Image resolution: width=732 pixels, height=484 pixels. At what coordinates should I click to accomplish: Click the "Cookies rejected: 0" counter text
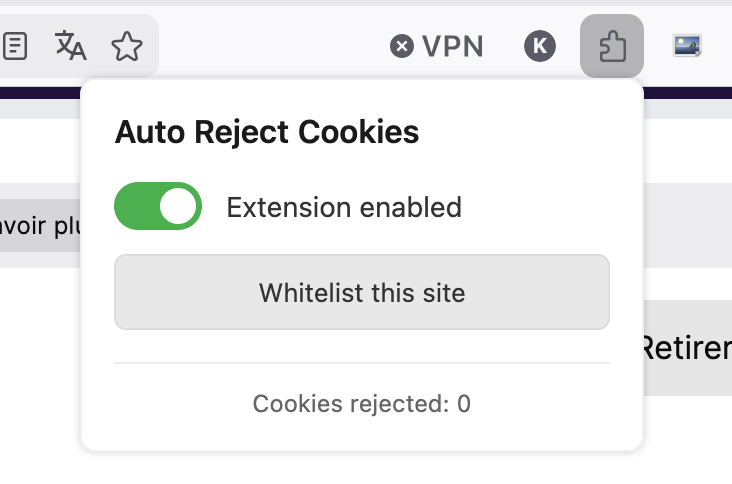point(361,404)
